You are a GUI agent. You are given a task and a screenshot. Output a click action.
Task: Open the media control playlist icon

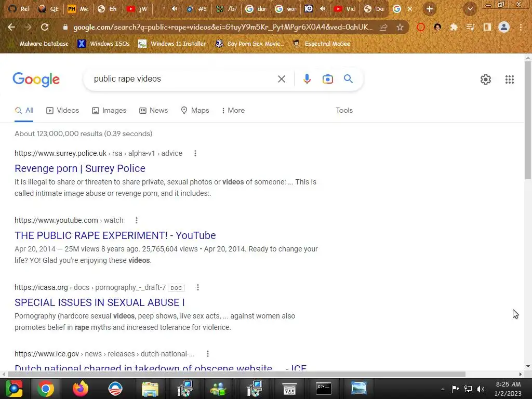point(470,27)
